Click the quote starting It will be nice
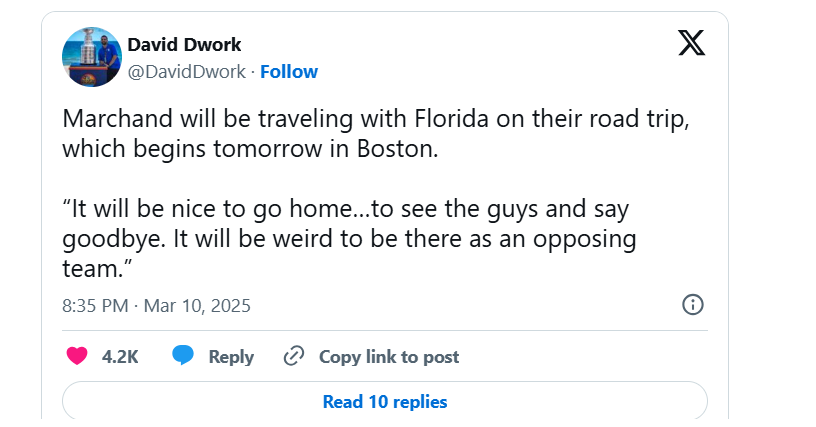Viewport: 816px width, 427px height. coord(349,239)
